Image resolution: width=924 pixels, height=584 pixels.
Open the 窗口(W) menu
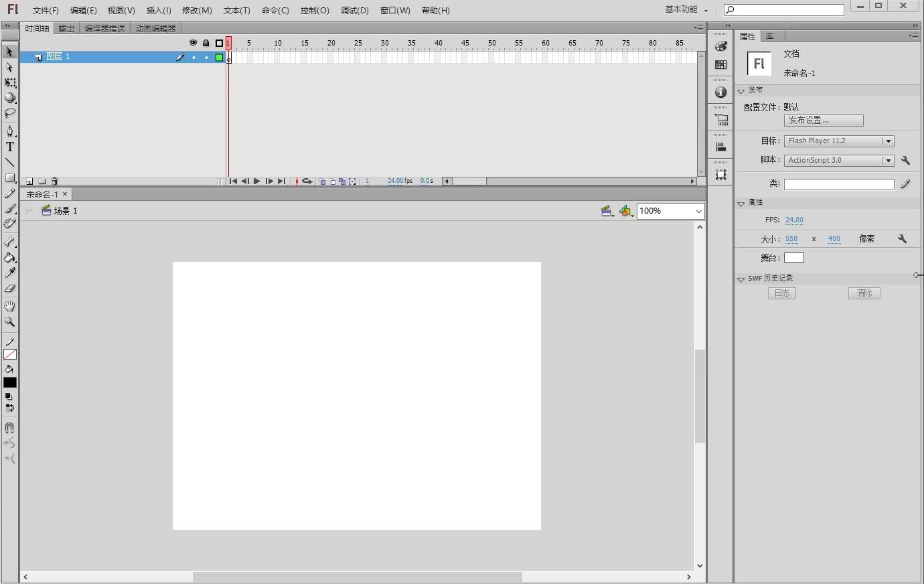pyautogui.click(x=395, y=10)
